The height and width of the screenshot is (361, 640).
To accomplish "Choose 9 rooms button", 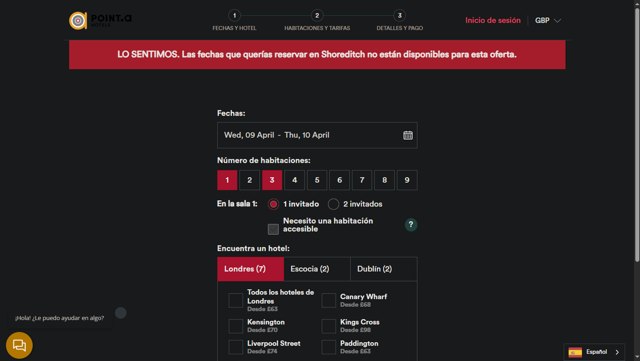I will [x=407, y=180].
